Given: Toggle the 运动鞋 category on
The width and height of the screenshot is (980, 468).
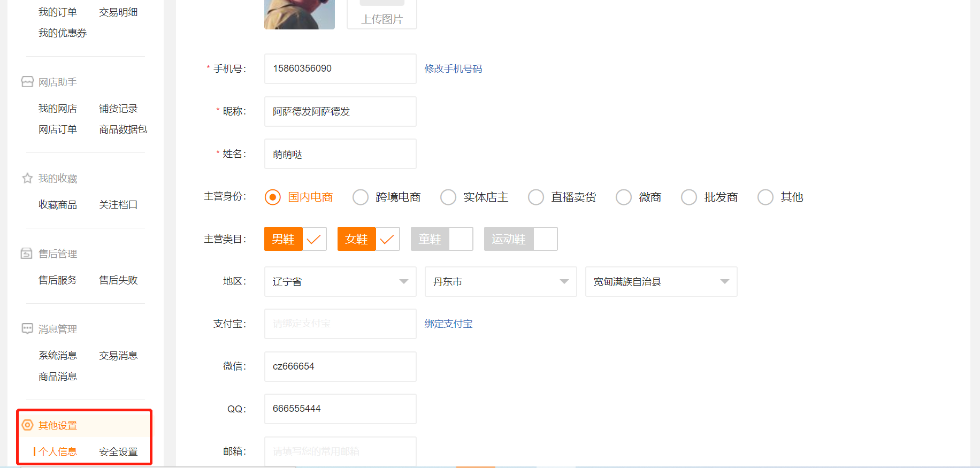Looking at the screenshot, I should coord(520,239).
